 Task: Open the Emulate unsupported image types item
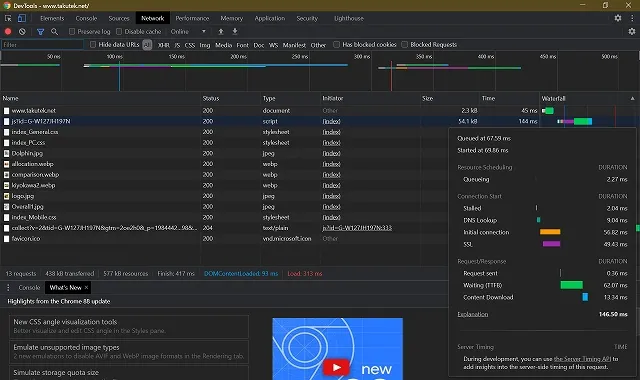click(129, 352)
